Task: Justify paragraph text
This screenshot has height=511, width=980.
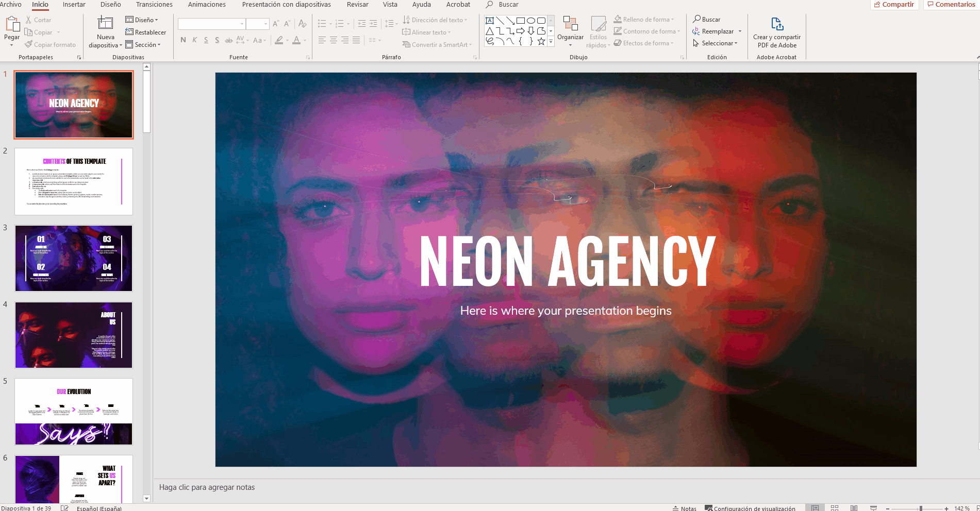Action: pos(356,40)
